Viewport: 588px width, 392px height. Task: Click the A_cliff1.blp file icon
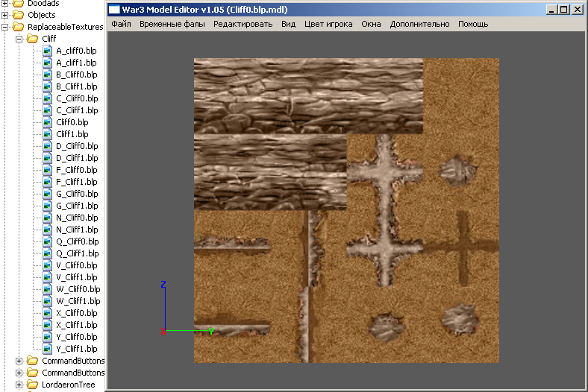(x=47, y=63)
